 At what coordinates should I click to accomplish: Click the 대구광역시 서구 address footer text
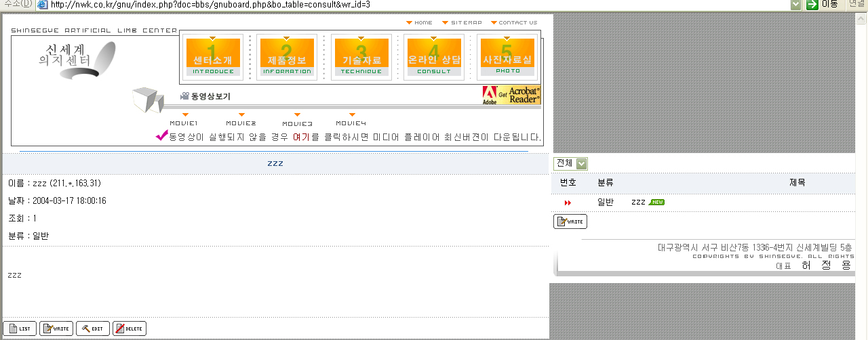tap(755, 247)
